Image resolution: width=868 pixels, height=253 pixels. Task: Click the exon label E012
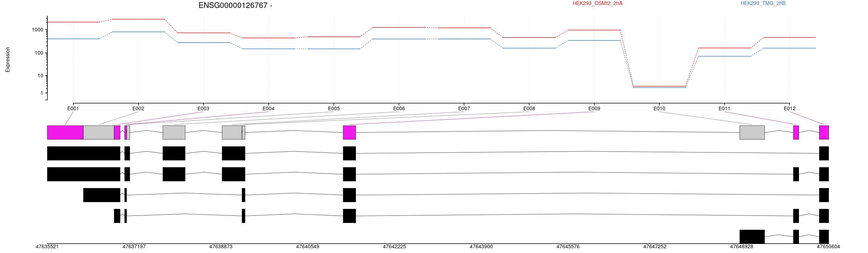coord(790,108)
